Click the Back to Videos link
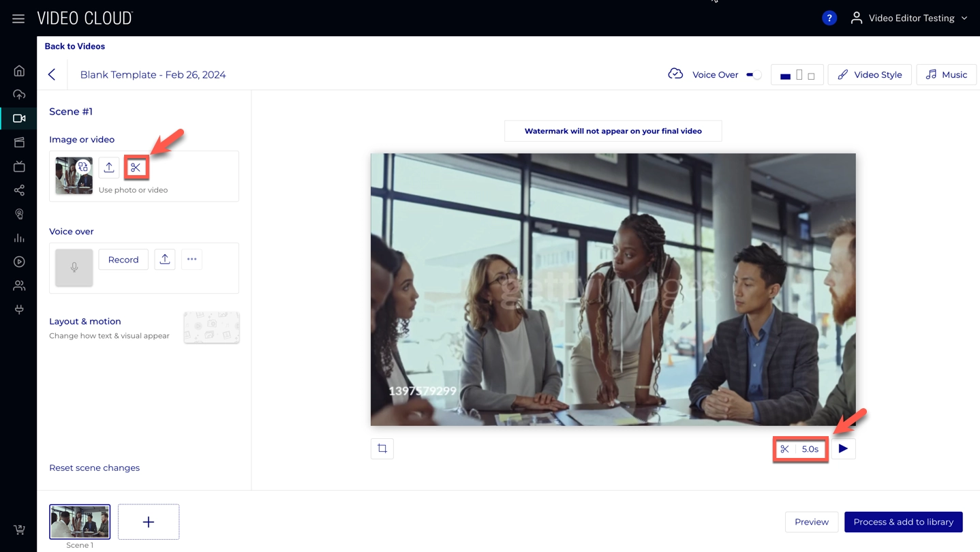The image size is (980, 552). (x=75, y=46)
